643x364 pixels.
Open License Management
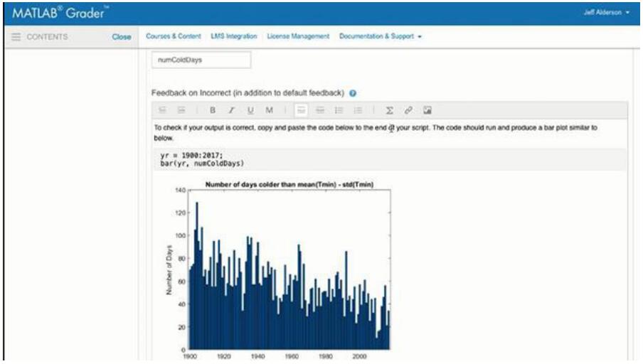pyautogui.click(x=298, y=36)
